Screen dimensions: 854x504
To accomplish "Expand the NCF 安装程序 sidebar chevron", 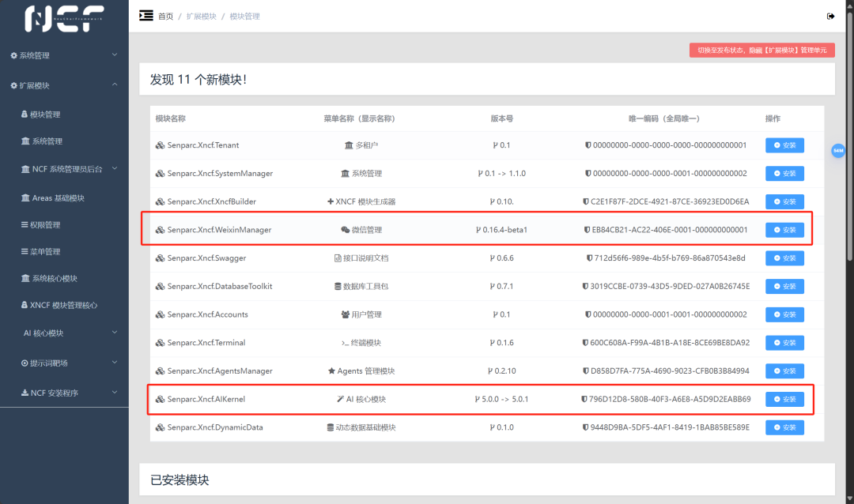I will (x=115, y=393).
